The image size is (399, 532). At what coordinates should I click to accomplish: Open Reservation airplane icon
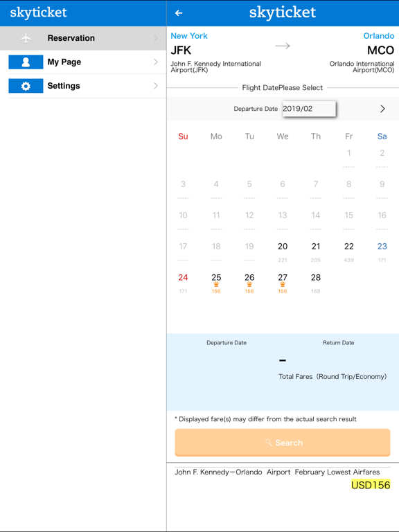26,38
